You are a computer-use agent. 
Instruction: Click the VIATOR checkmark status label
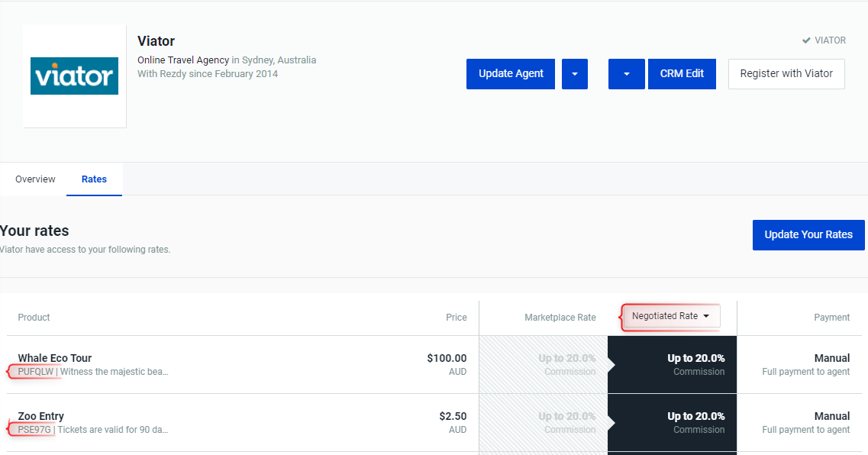(x=824, y=40)
